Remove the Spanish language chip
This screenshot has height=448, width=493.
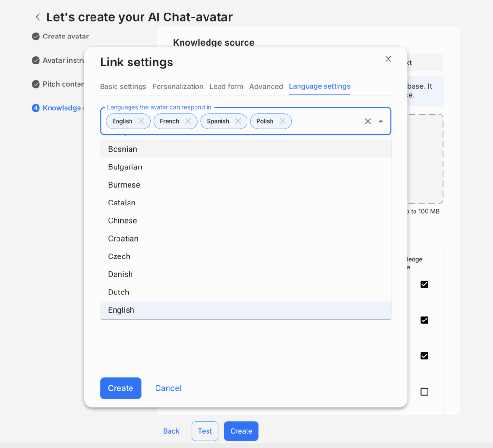(x=238, y=121)
